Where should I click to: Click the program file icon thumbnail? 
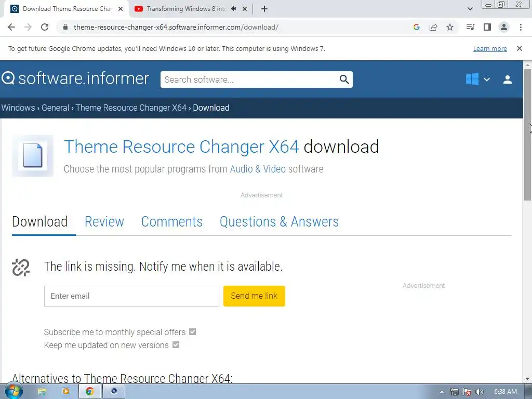[x=33, y=156]
